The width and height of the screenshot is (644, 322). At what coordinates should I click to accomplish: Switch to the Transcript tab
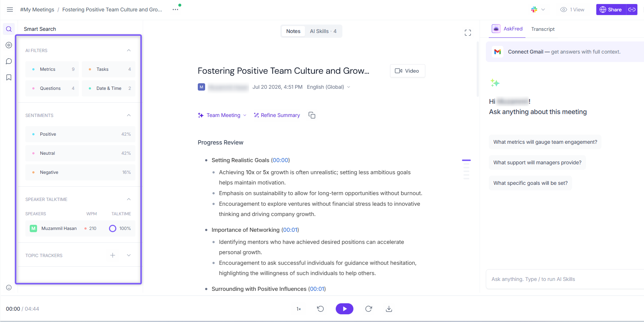pos(543,29)
